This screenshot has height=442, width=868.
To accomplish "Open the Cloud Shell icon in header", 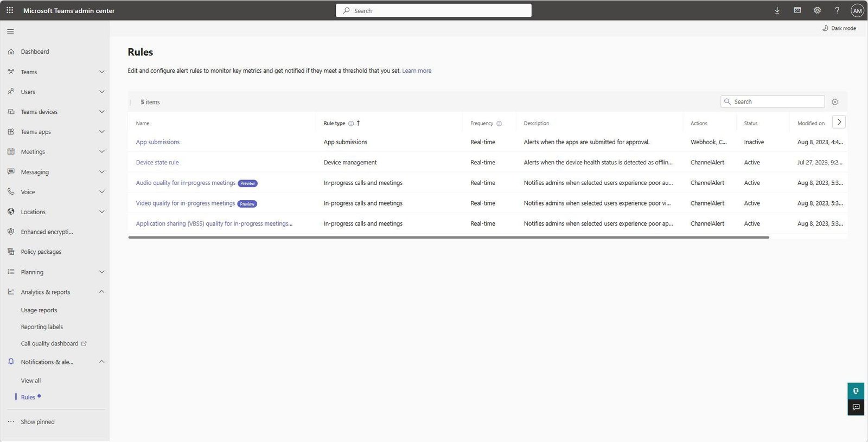I will (x=797, y=10).
